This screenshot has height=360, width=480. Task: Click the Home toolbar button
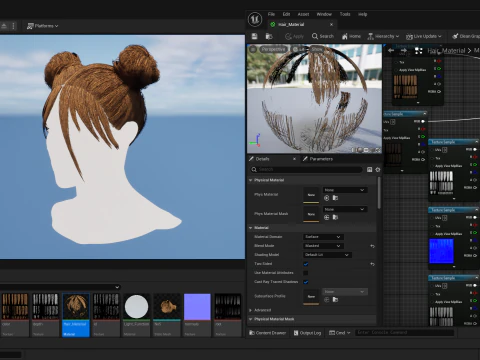click(351, 36)
